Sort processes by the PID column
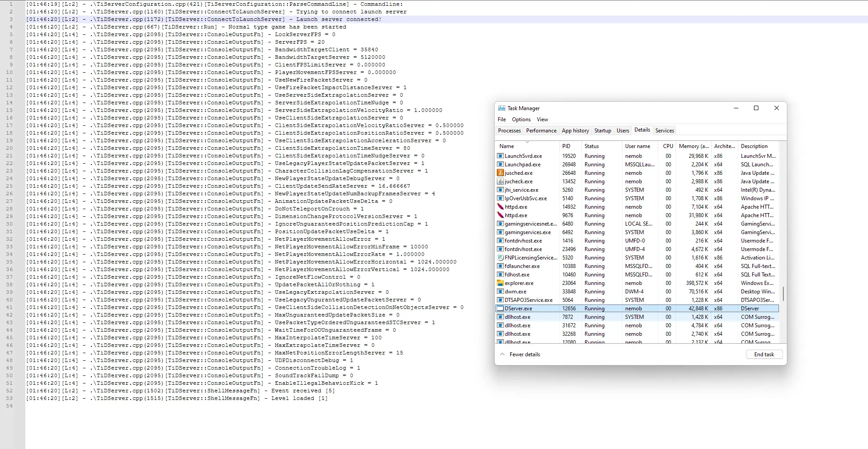 pyautogui.click(x=570, y=146)
